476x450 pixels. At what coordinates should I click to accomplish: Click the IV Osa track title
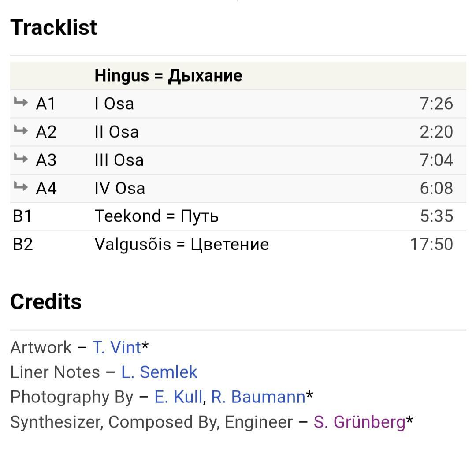pyautogui.click(x=119, y=188)
